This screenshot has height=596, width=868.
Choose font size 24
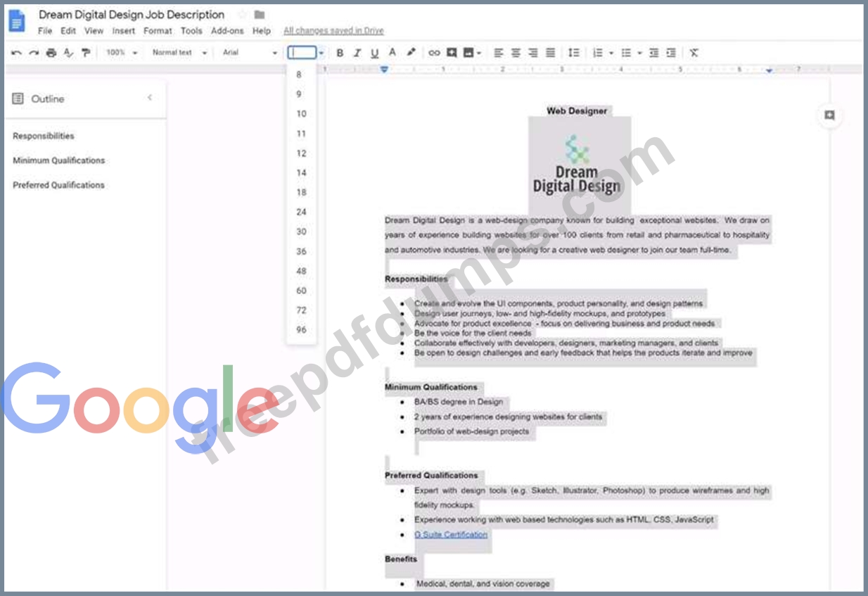pos(302,212)
